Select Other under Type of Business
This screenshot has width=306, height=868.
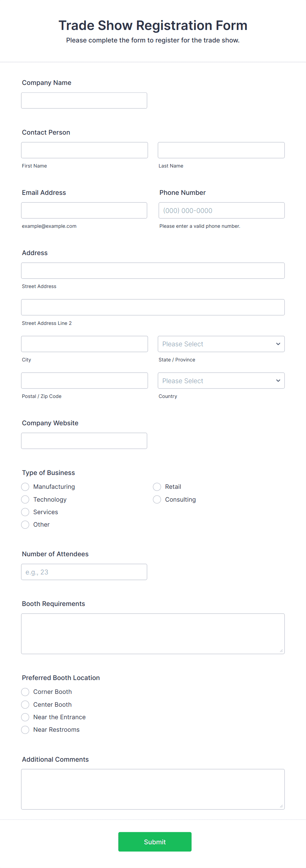point(25,525)
